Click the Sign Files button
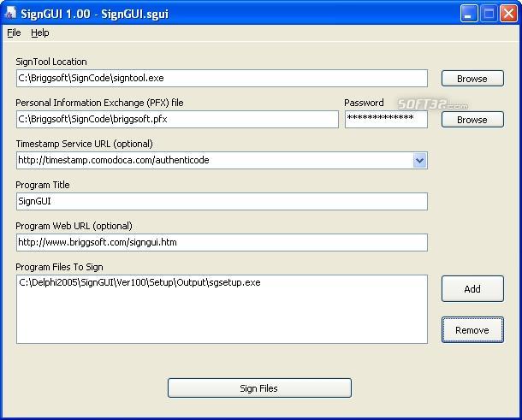Screen dimensions: 522x420 click(259, 387)
